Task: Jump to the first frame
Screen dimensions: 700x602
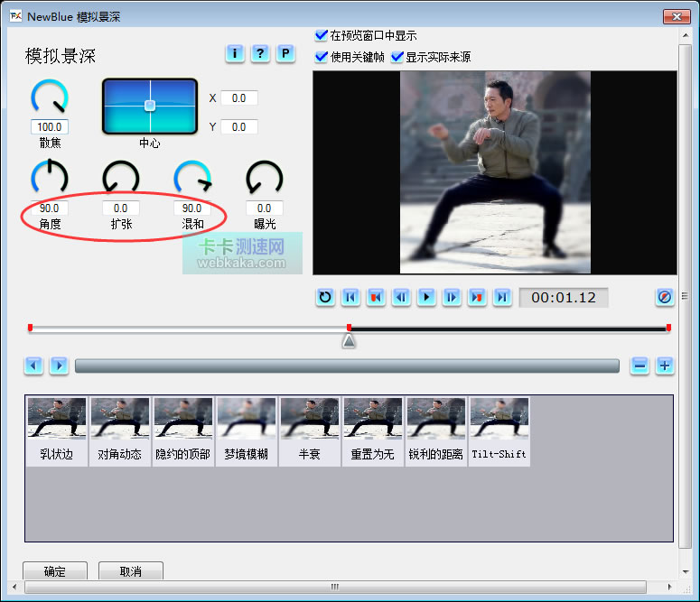Action: tap(351, 297)
